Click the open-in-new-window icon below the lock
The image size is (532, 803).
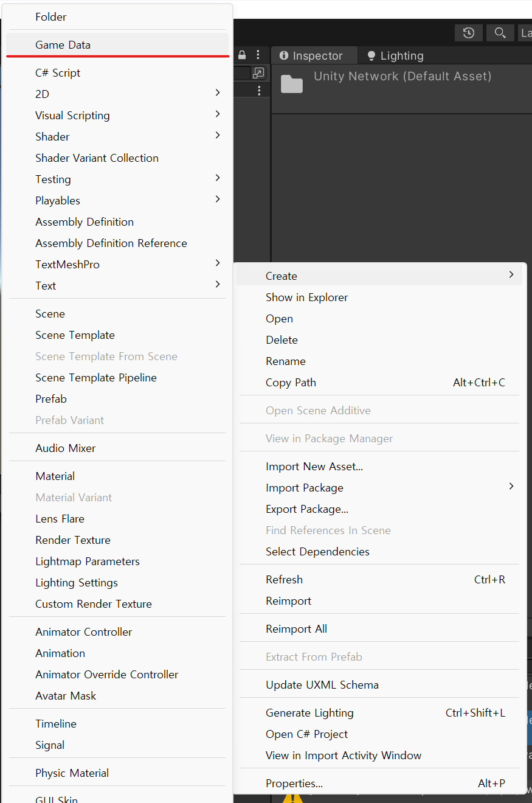point(258,73)
